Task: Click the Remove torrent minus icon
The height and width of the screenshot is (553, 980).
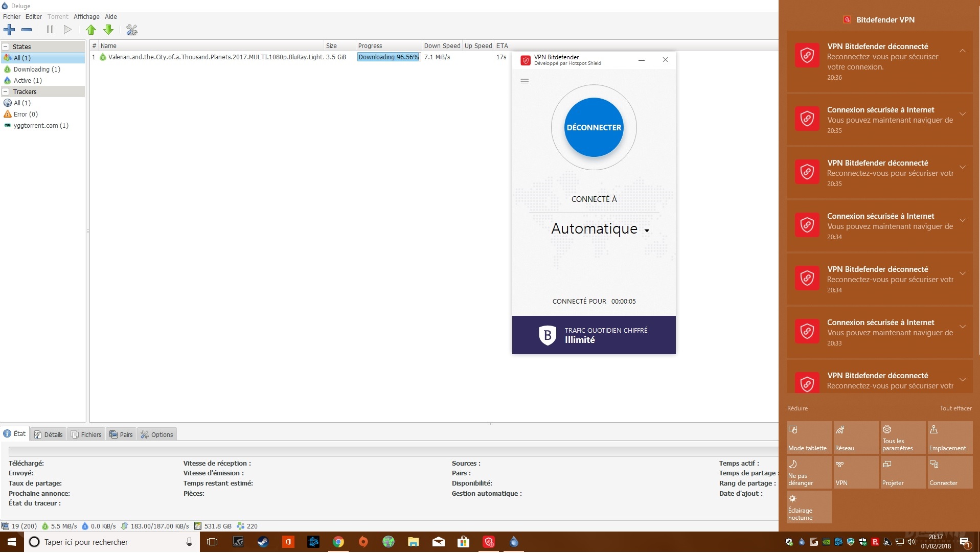Action: [x=27, y=30]
